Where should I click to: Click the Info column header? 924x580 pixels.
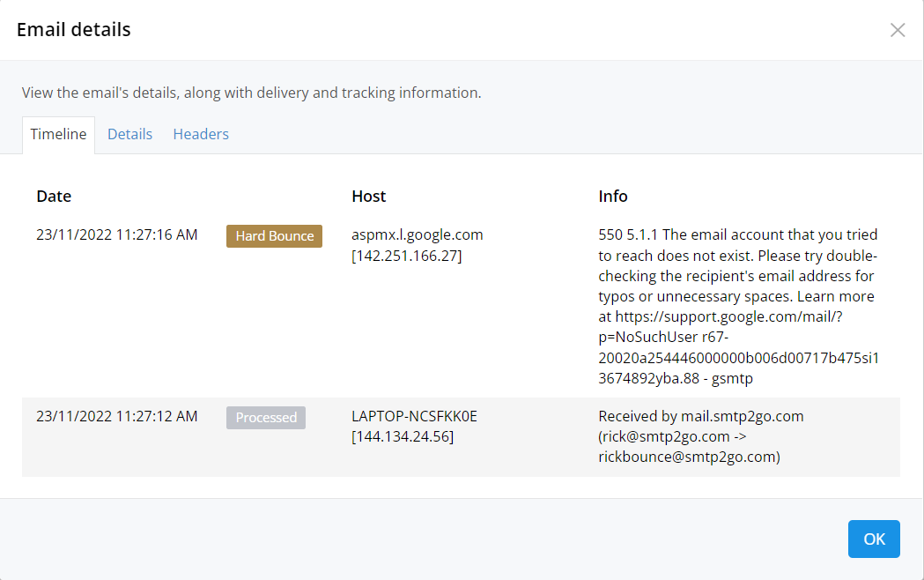(613, 197)
